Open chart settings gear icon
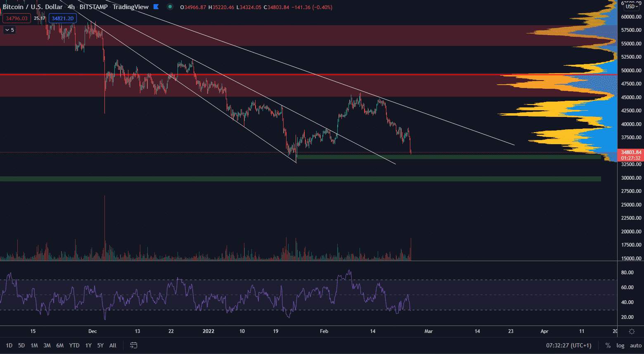 point(632,331)
